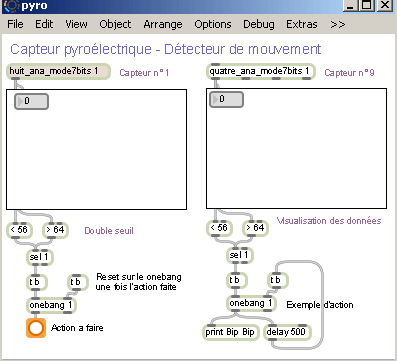397x361 pixels.
Task: Click the pyro application icon in title bar
Action: (12, 6)
